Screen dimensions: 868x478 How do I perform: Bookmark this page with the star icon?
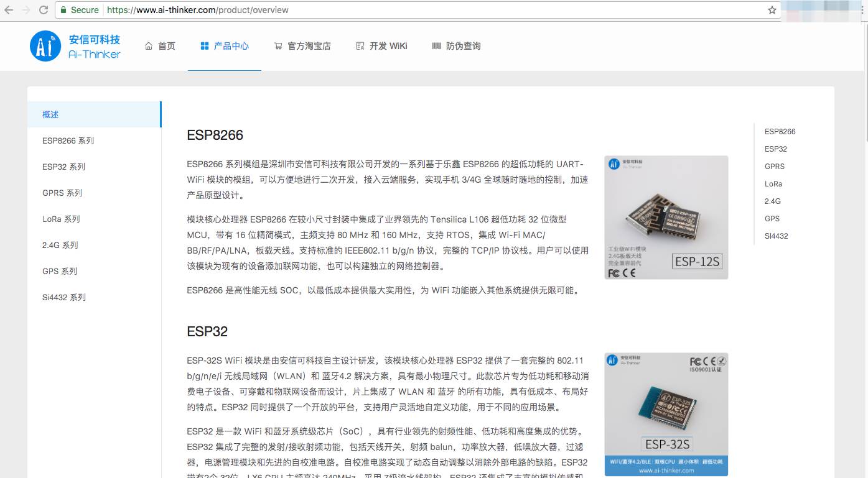tap(772, 10)
